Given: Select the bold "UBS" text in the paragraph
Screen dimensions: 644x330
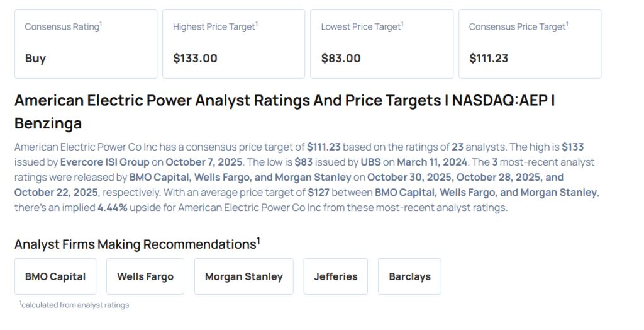Looking at the screenshot, I should (371, 162).
